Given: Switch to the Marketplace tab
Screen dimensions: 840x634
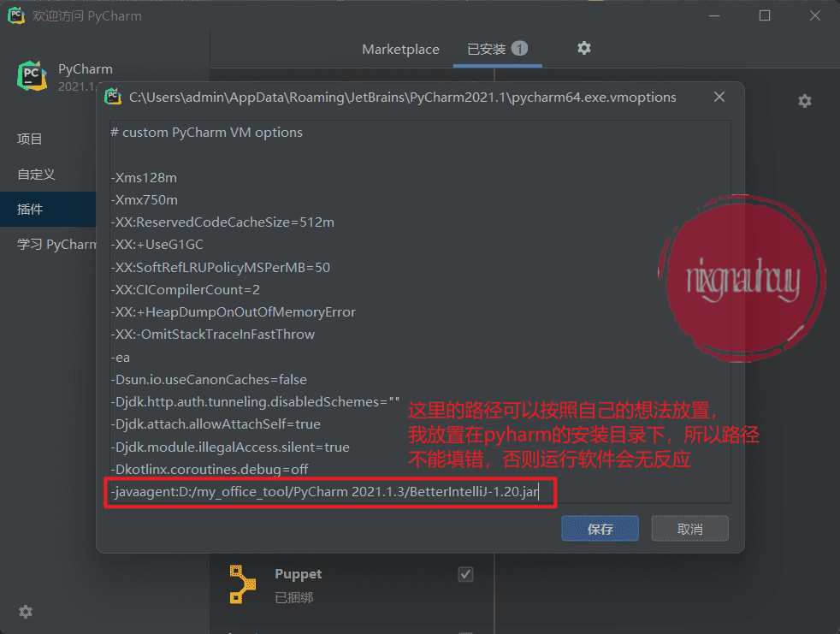Looking at the screenshot, I should point(400,50).
